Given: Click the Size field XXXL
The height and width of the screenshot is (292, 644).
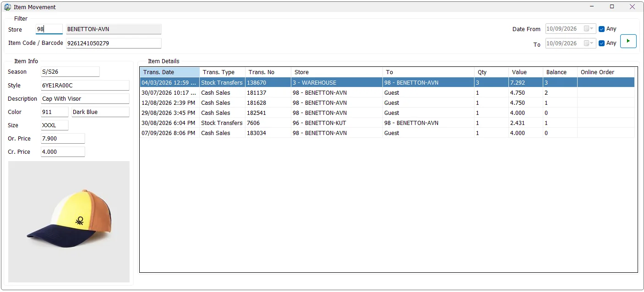Looking at the screenshot, I should coord(55,125).
